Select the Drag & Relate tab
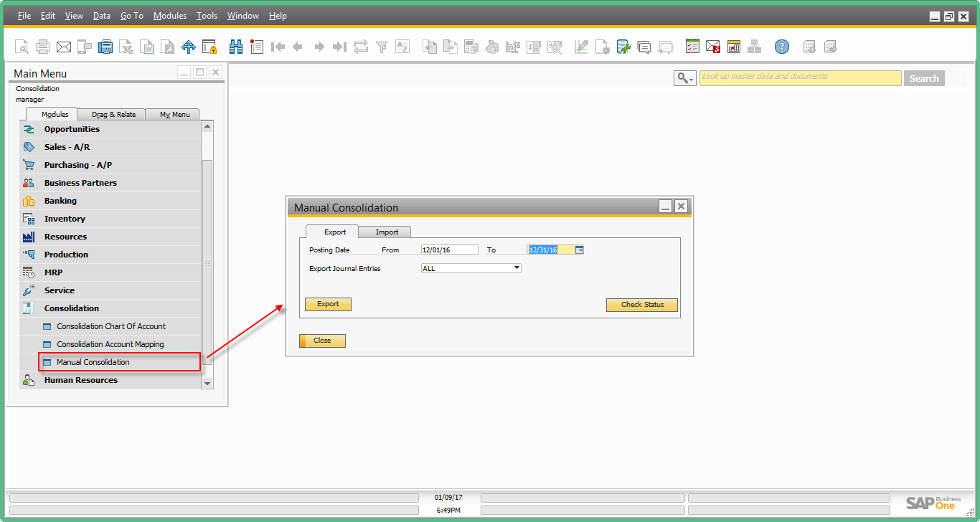Viewport: 980px width, 522px height. [113, 115]
